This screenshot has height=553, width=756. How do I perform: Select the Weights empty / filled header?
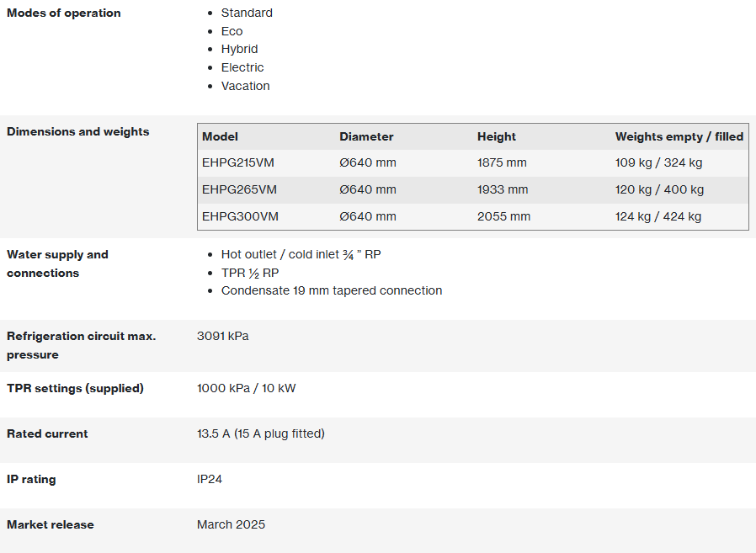679,137
